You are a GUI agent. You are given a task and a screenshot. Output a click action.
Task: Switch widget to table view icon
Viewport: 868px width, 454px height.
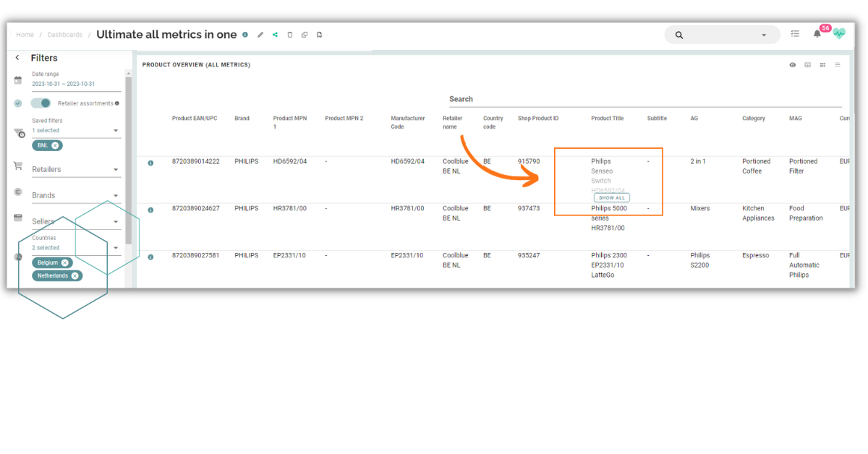tap(808, 65)
